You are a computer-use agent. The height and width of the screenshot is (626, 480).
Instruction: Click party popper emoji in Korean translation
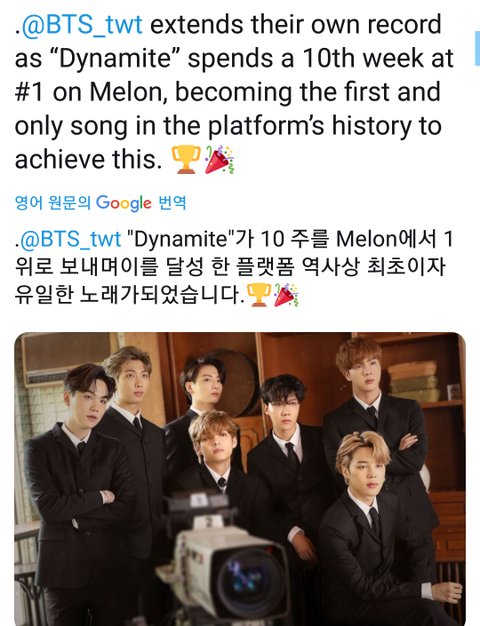tap(286, 294)
